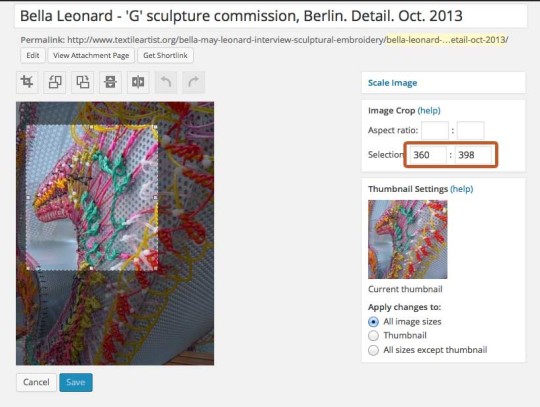This screenshot has width=540, height=407.
Task: Flip image vertically
Action: point(111,82)
